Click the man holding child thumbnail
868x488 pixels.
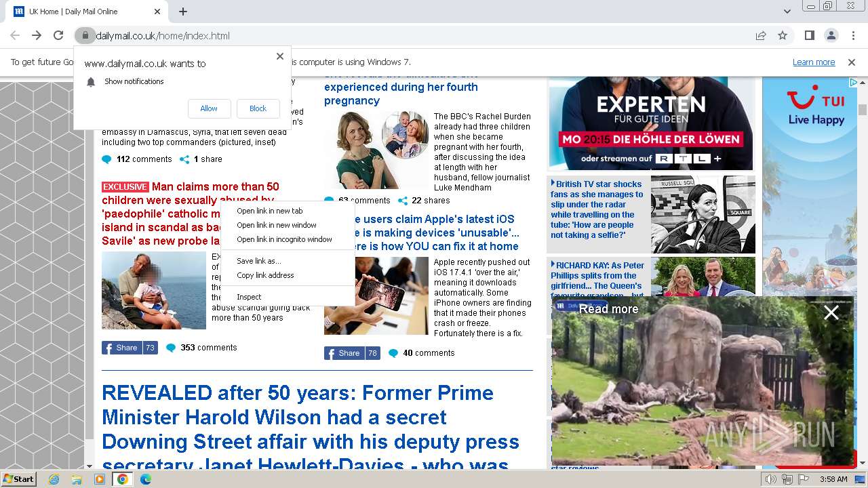coord(154,291)
